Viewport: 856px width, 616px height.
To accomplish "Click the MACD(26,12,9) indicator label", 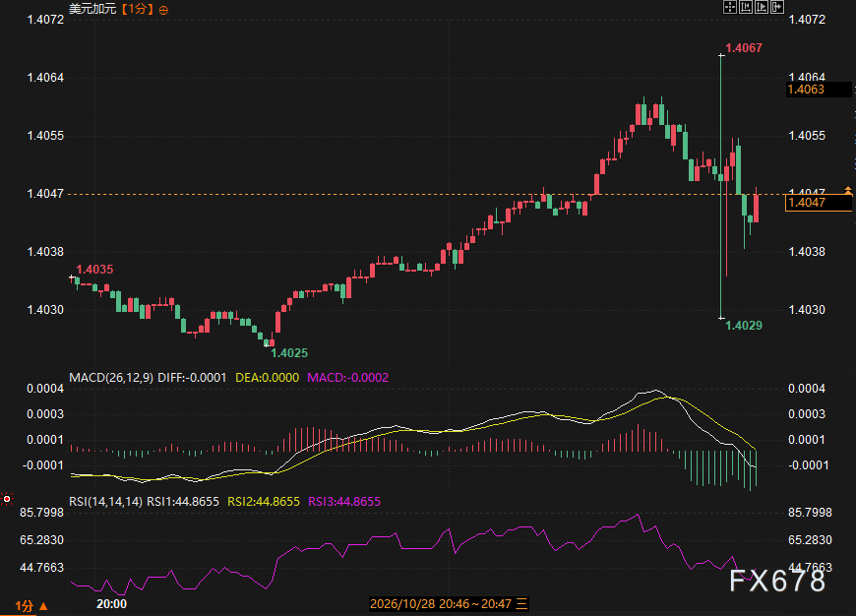I will click(111, 377).
